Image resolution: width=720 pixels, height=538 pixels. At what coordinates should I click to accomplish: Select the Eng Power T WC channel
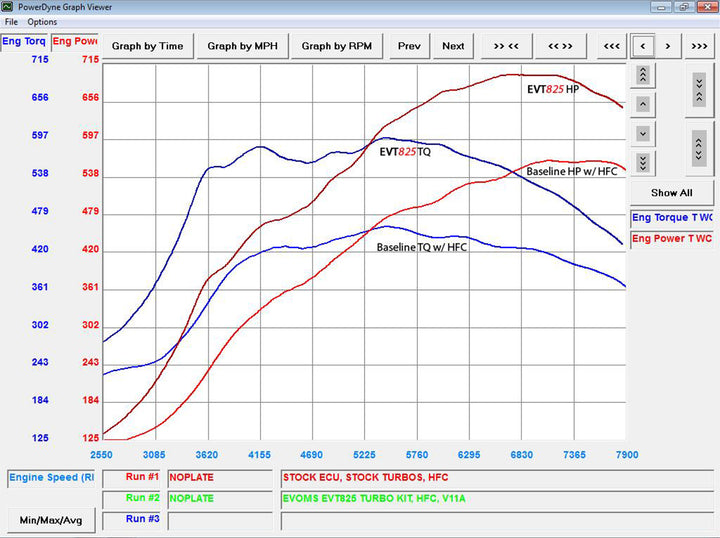pyautogui.click(x=672, y=239)
